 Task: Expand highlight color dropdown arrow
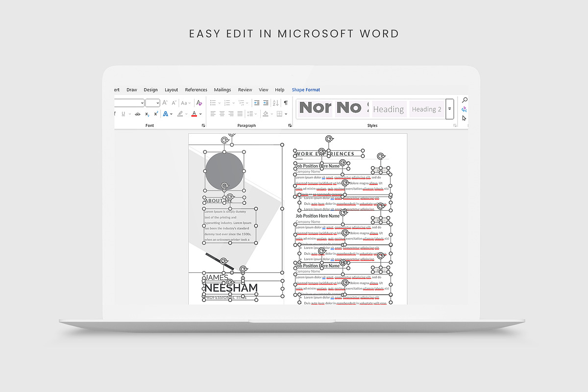[186, 114]
